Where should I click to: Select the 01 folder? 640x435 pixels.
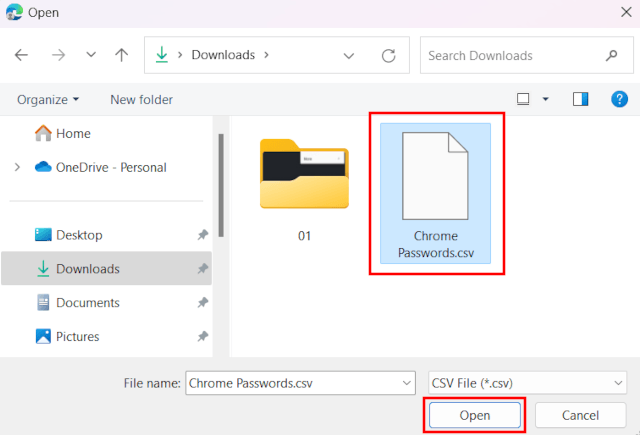[x=304, y=190]
